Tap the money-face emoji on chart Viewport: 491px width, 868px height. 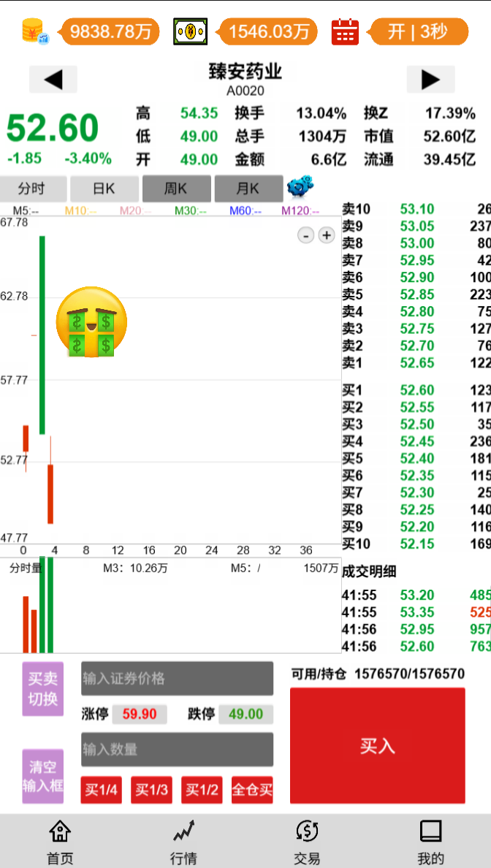tap(92, 322)
